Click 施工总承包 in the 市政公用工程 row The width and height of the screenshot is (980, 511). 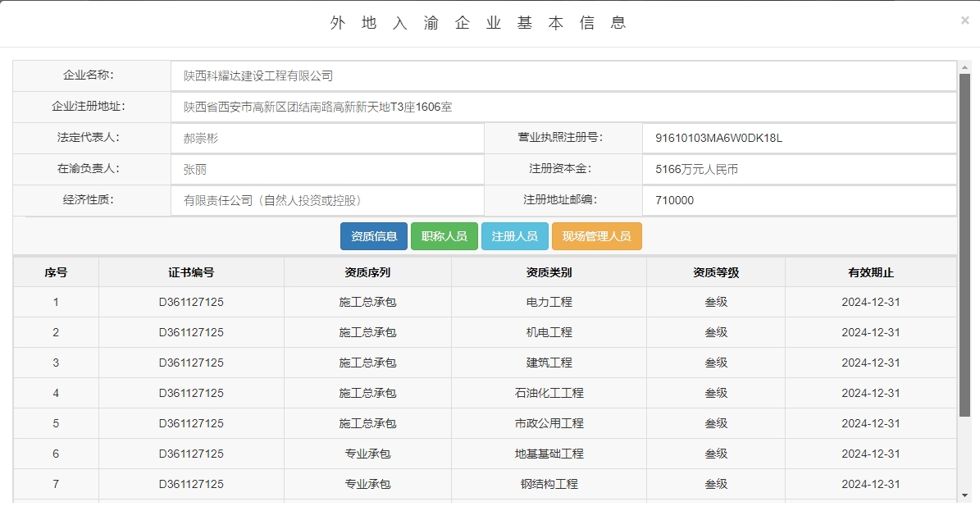coord(367,423)
